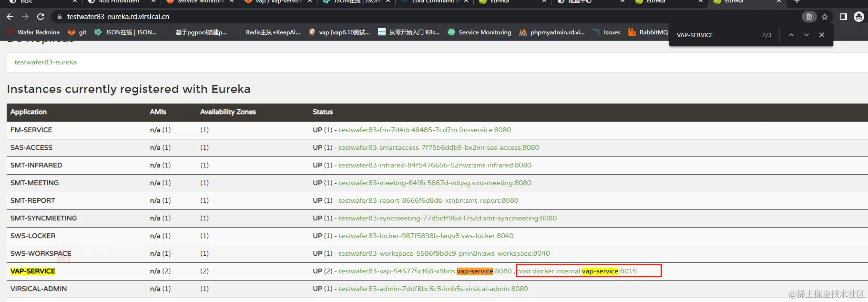
Task: Click the address bar URL field
Action: 118,17
